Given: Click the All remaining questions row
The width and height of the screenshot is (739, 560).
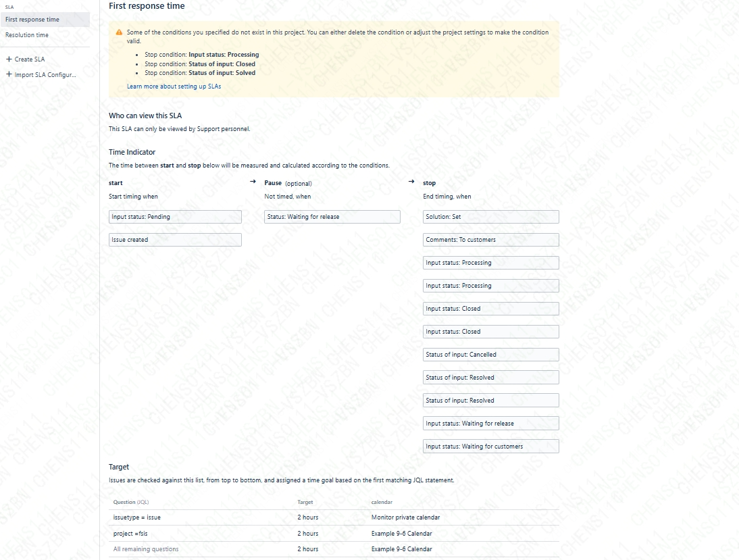Looking at the screenshot, I should coord(334,549).
